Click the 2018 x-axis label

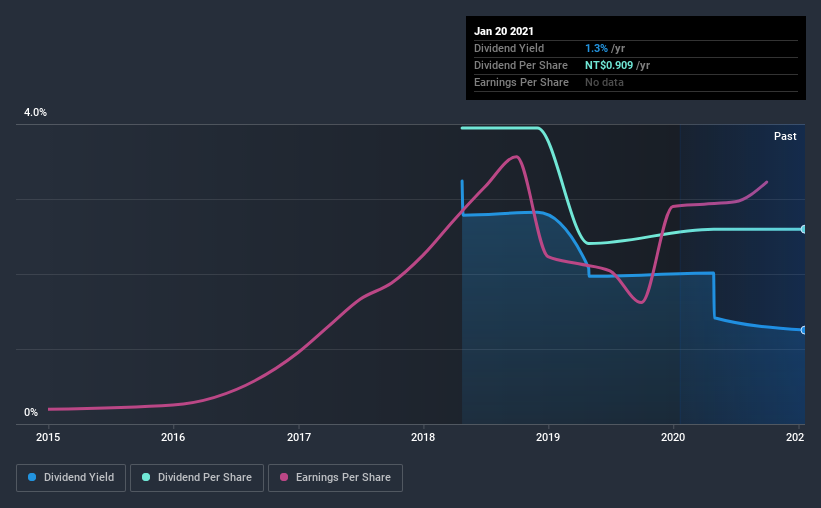[x=423, y=437]
